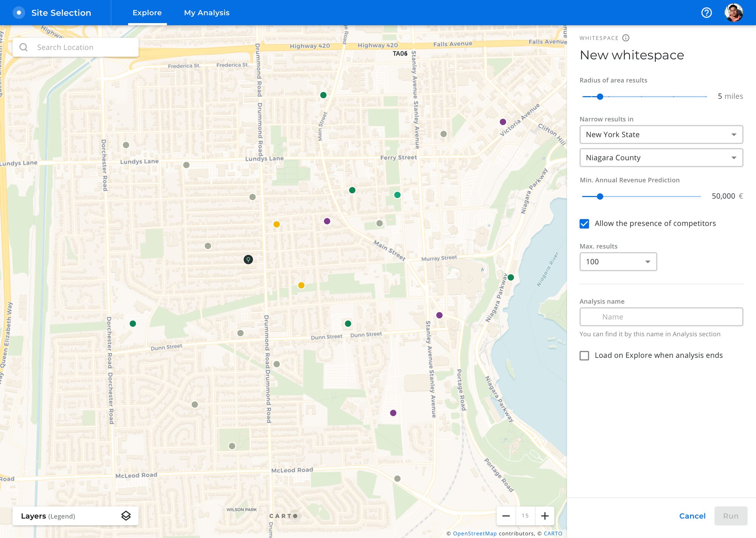Switch to the My Analysis tab
Viewport: 756px width, 538px height.
coord(207,13)
